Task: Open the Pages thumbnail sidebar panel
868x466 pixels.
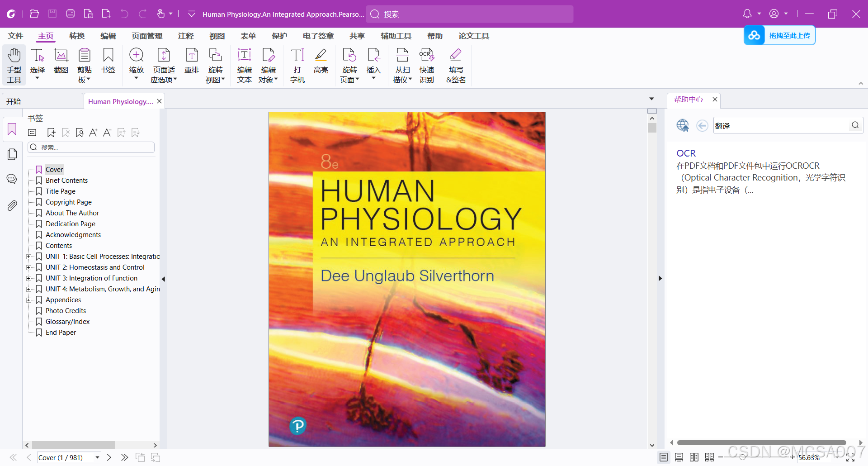Action: [x=12, y=154]
